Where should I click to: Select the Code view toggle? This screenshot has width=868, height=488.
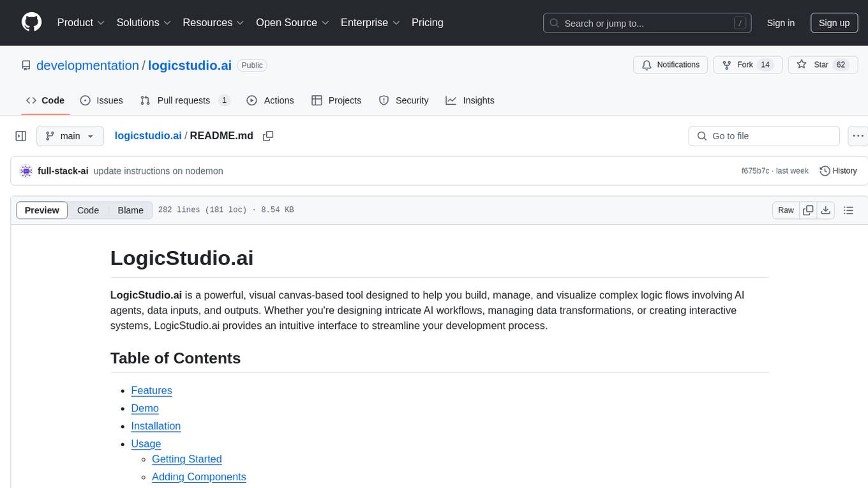point(88,210)
